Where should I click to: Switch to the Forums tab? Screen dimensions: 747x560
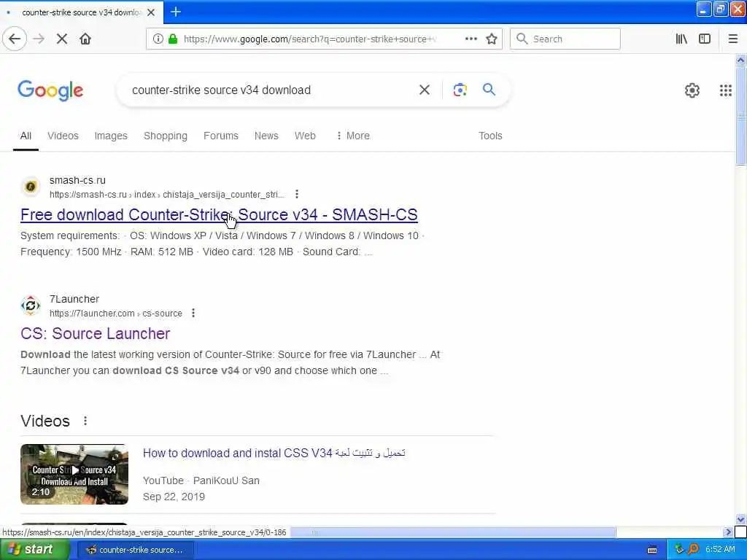[220, 136]
